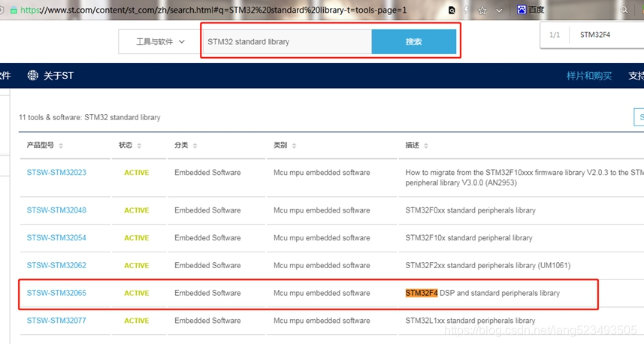
Task: Click 'Mcu mpu embedded software' in STSW-STM32062 row
Action: [x=322, y=265]
